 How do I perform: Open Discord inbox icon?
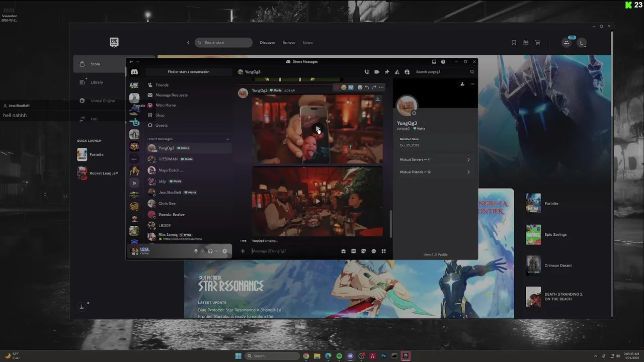pos(434,62)
